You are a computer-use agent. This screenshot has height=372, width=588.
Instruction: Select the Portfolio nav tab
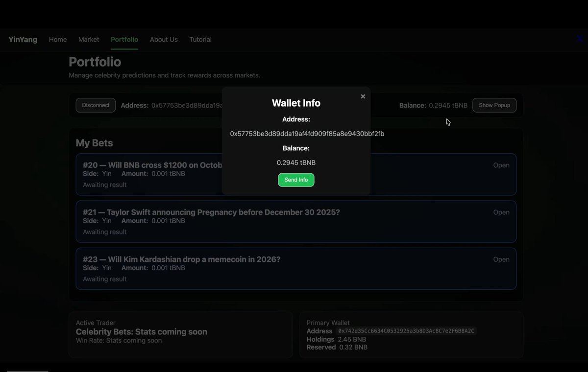click(124, 40)
